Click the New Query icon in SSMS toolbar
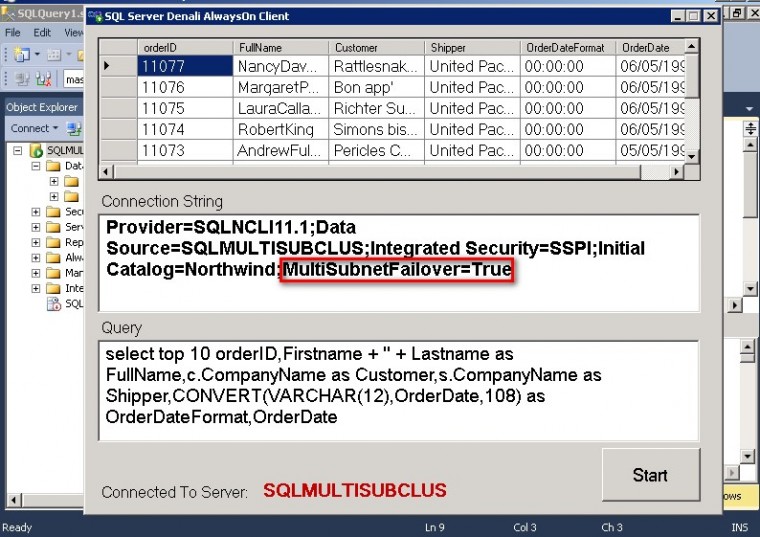 coord(22,54)
